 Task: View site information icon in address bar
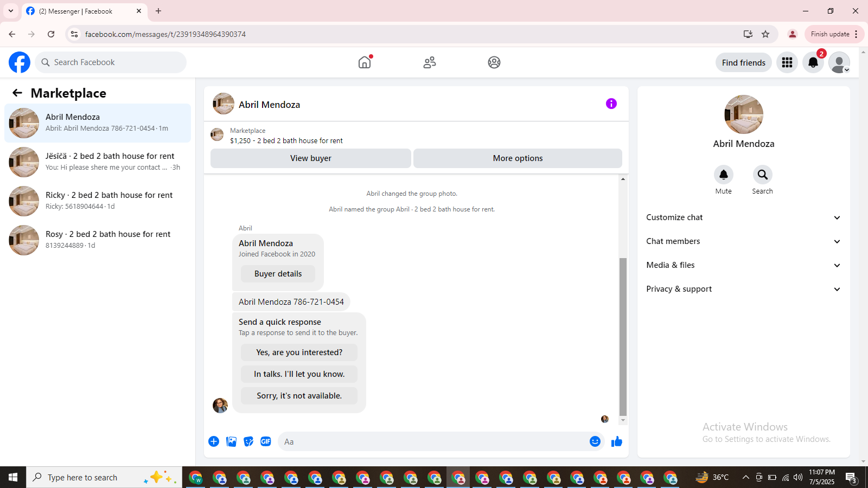[x=74, y=34]
